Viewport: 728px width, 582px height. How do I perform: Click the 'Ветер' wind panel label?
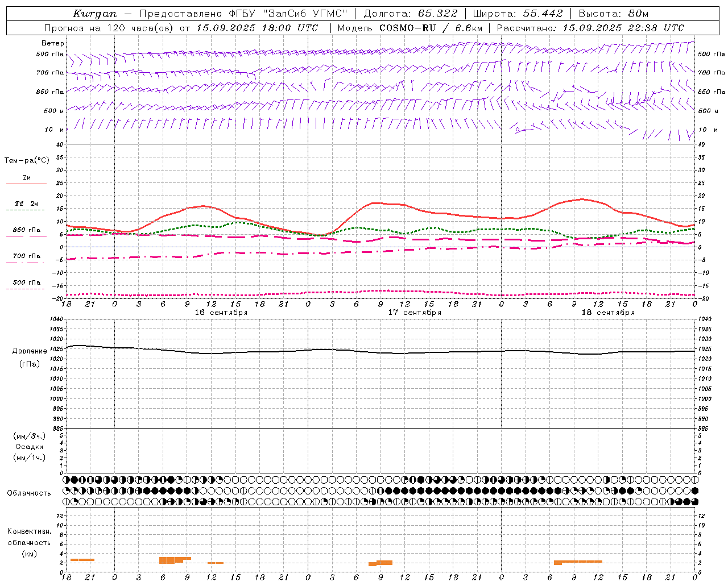[53, 43]
